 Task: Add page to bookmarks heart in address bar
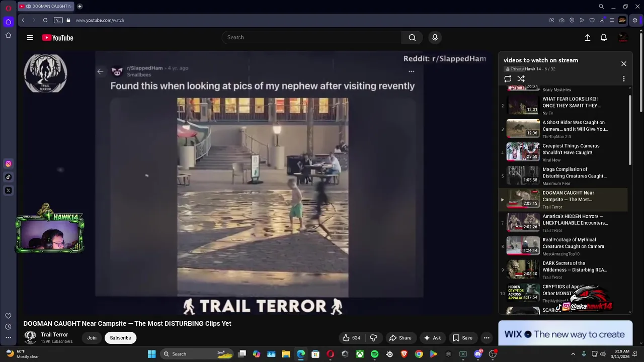pyautogui.click(x=592, y=20)
